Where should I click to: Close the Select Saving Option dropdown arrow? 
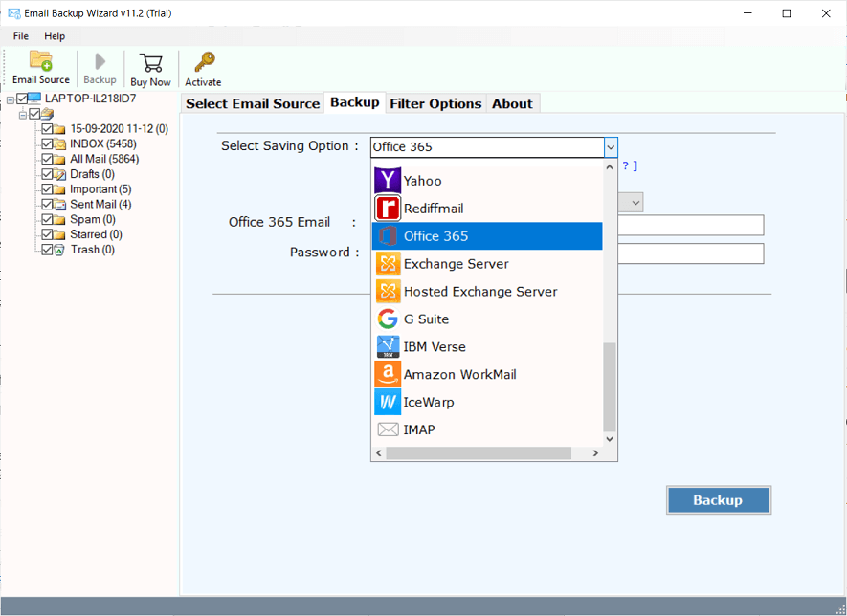click(x=611, y=147)
